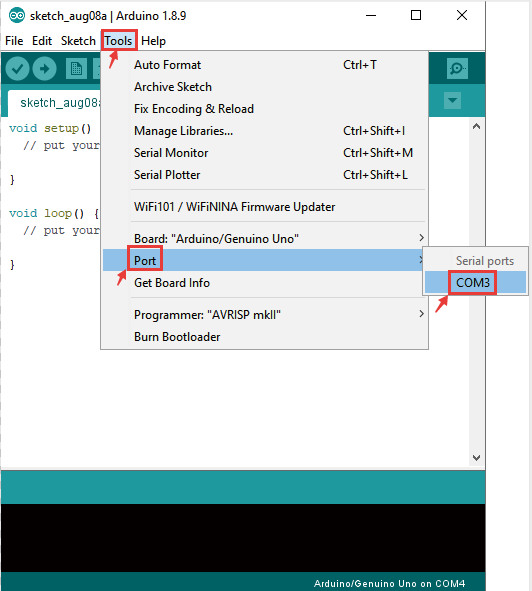Open the Sketch menu

(78, 41)
